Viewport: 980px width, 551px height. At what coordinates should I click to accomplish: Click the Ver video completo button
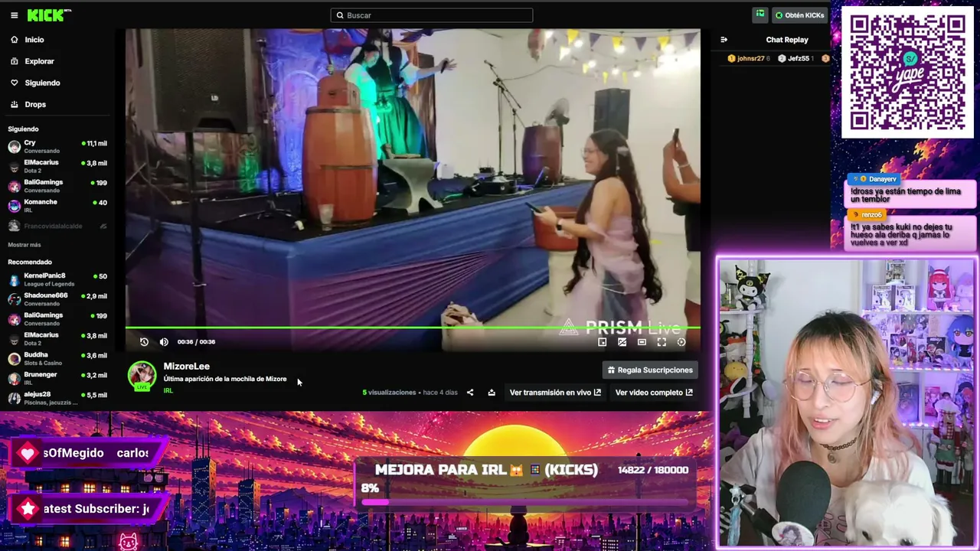(654, 393)
